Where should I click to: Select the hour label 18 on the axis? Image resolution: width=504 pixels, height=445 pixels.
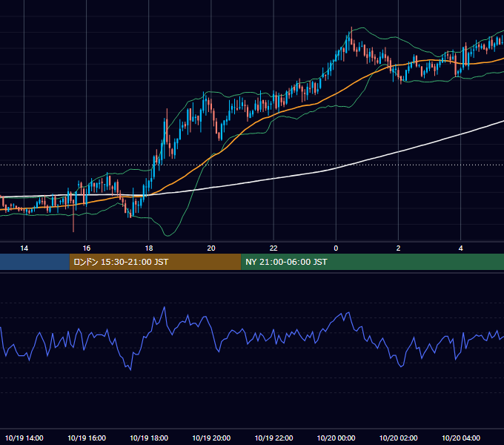(149, 248)
